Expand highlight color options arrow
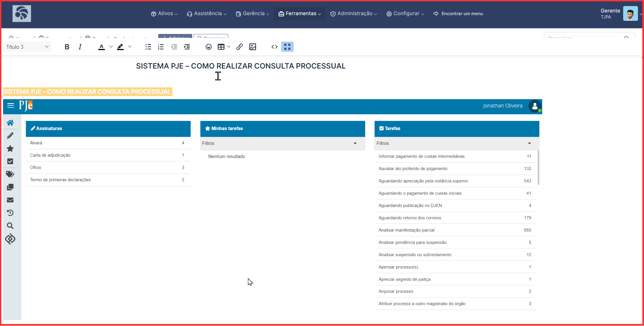 (130, 47)
